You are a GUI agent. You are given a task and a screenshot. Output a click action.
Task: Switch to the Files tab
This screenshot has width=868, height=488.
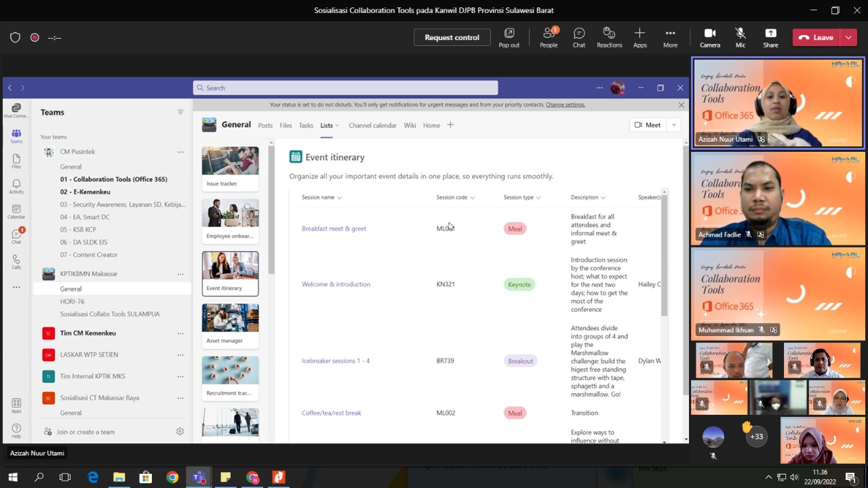click(x=285, y=125)
